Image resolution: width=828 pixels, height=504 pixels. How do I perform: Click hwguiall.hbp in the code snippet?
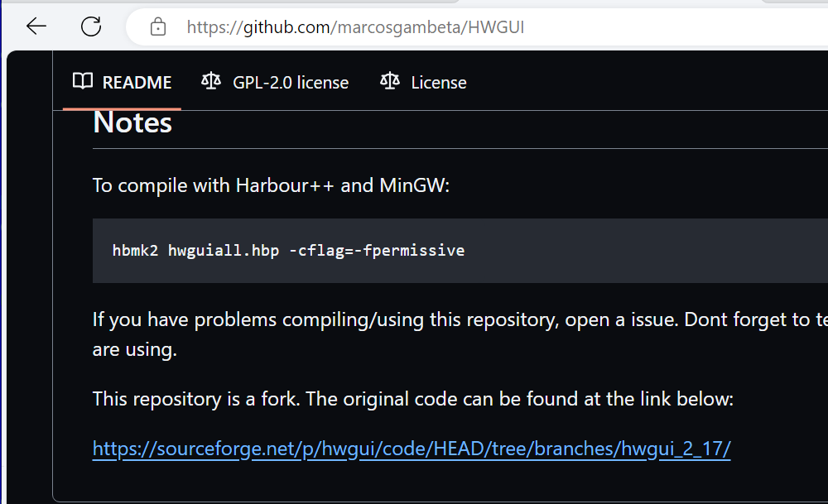(224, 250)
